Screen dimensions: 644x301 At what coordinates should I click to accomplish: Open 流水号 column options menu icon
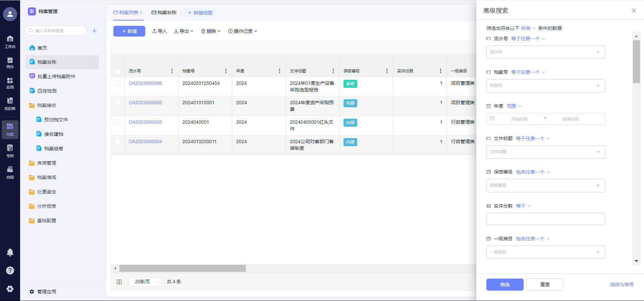click(172, 71)
